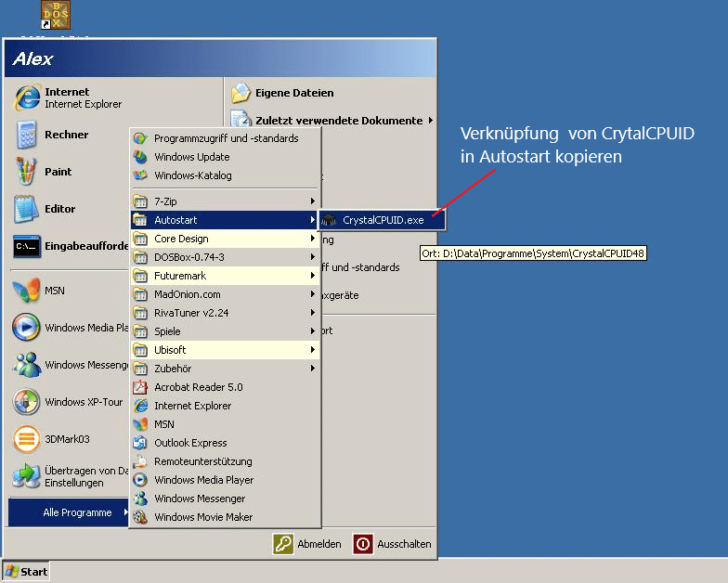Select the Autostart menu entry
This screenshot has height=583, width=728.
pos(225,220)
